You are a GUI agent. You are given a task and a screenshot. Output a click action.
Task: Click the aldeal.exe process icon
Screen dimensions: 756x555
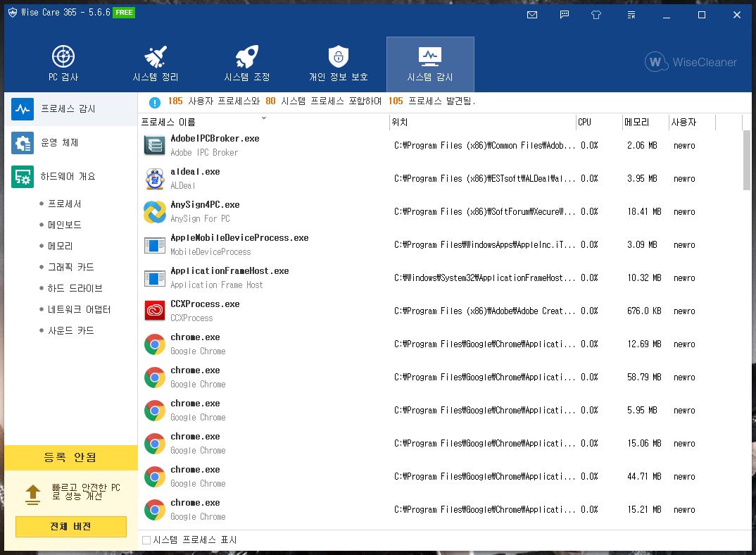[155, 179]
